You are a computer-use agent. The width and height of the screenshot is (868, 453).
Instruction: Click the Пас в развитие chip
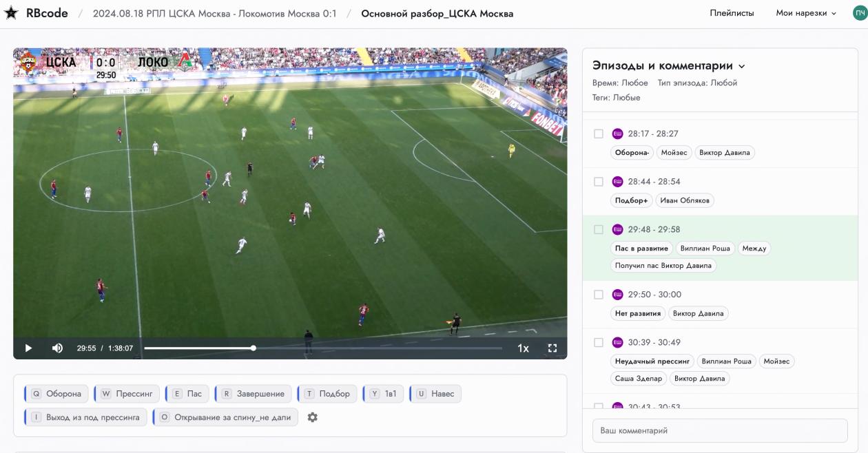(641, 249)
